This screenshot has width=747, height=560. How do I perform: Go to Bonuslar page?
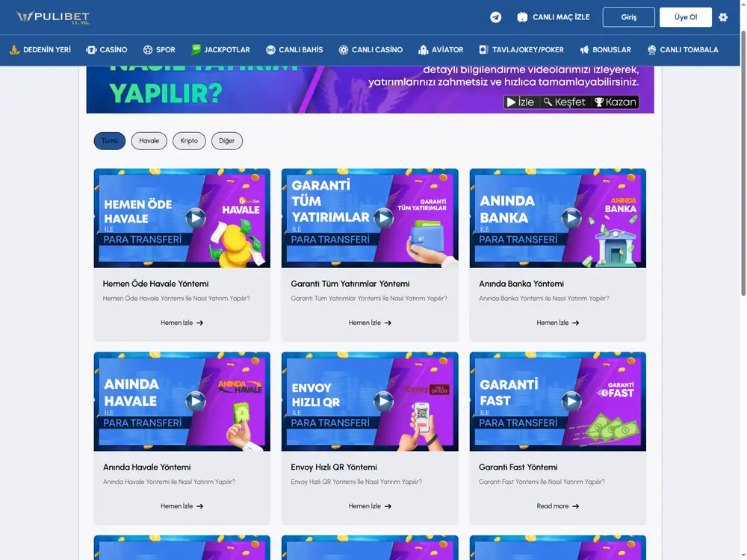coord(606,49)
